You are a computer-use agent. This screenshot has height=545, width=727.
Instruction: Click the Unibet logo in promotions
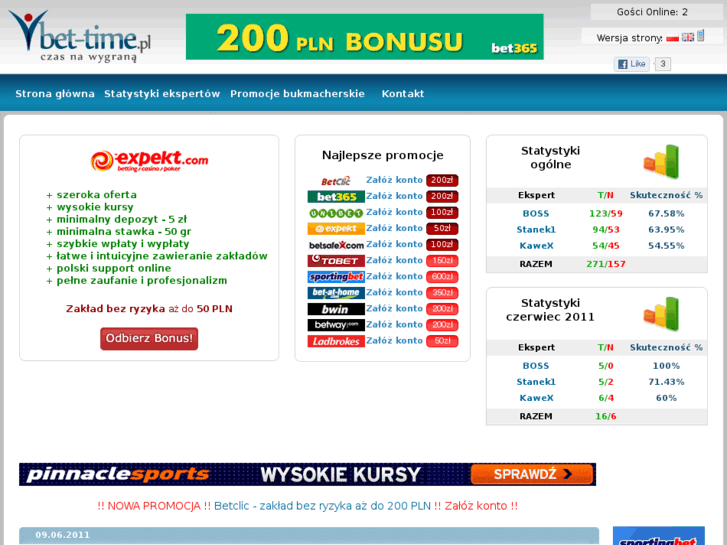coord(336,213)
